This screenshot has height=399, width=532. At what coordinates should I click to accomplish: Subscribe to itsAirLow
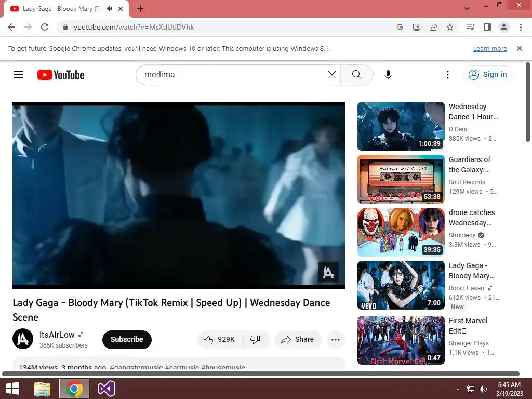(127, 339)
